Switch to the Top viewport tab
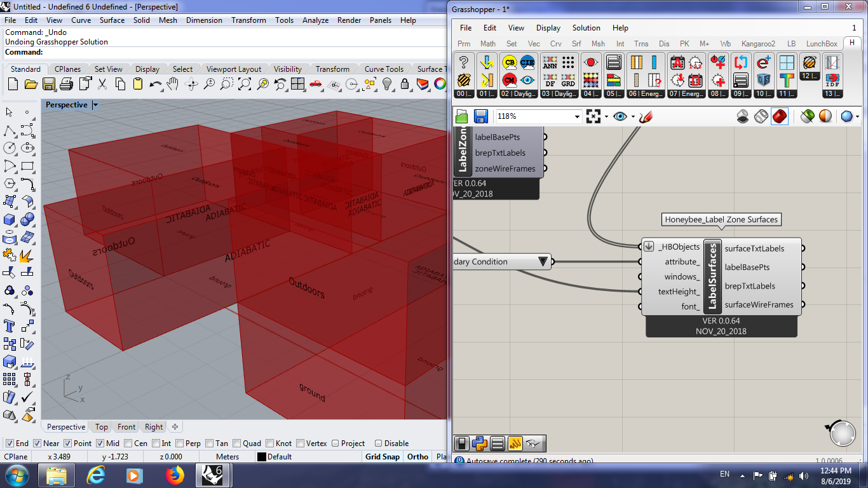868x488 pixels. 102,427
